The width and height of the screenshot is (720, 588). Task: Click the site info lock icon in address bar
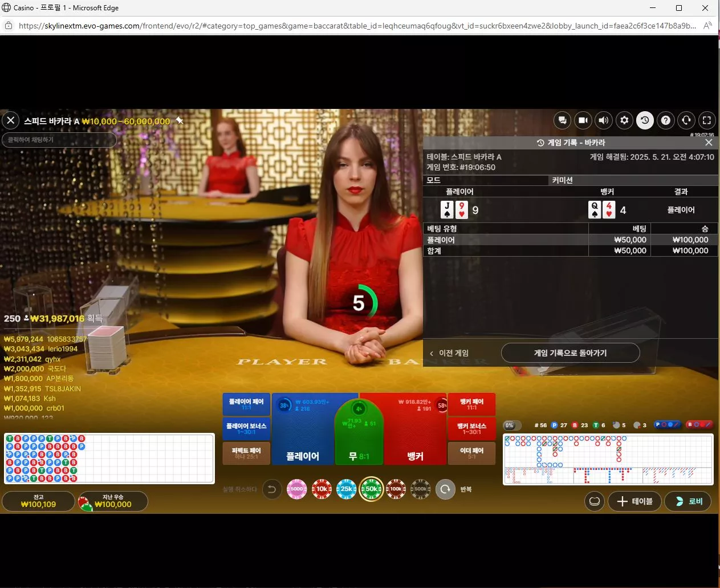(9, 26)
